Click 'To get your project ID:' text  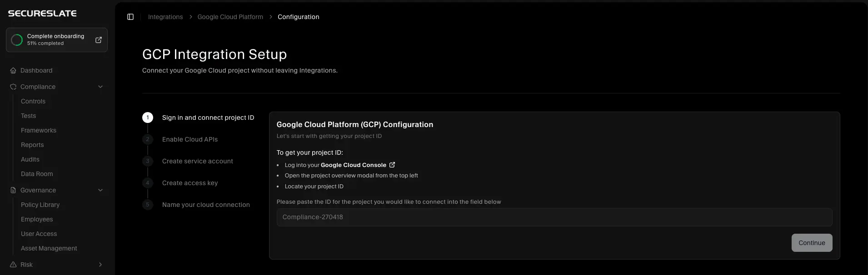[310, 152]
